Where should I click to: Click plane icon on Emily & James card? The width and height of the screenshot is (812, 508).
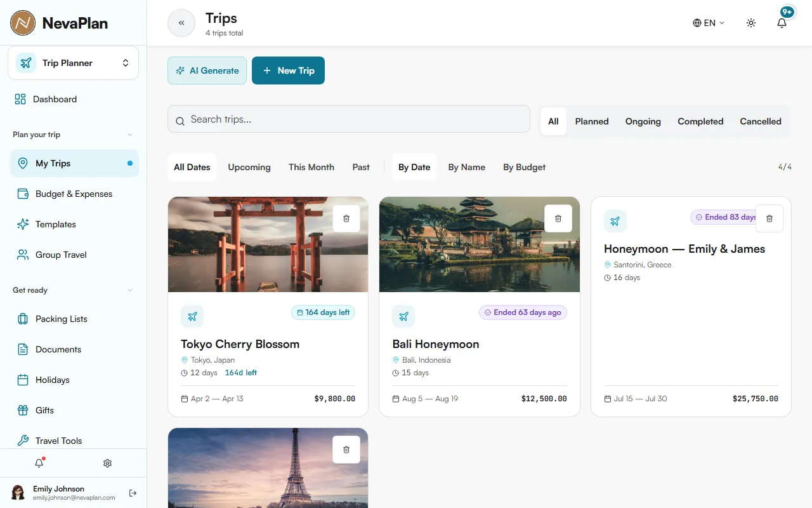click(615, 221)
